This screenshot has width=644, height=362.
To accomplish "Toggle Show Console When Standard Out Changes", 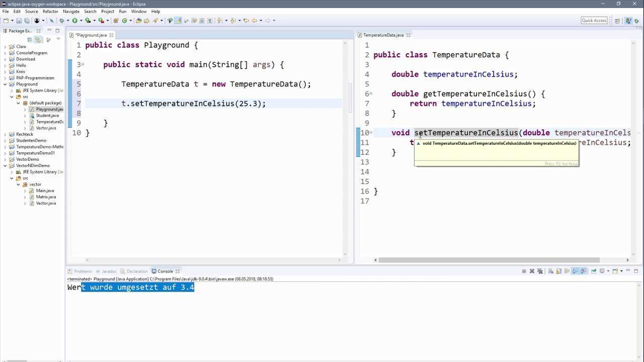I will coord(575,271).
